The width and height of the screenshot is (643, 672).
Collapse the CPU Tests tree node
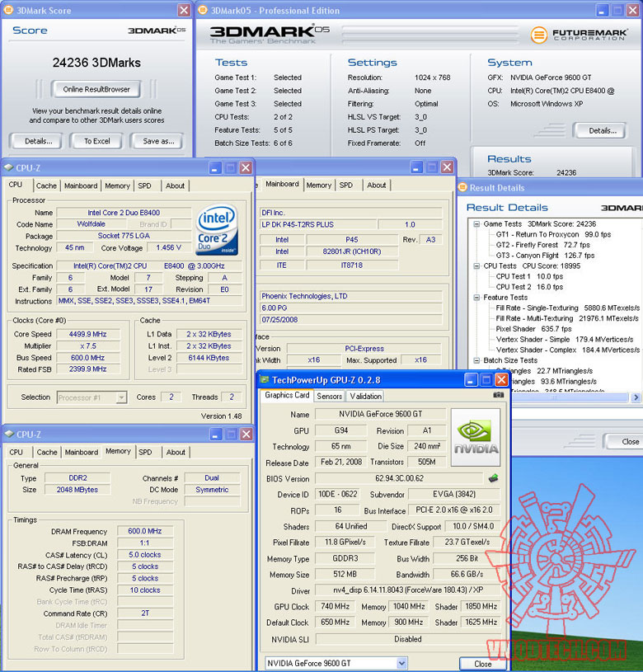click(476, 266)
